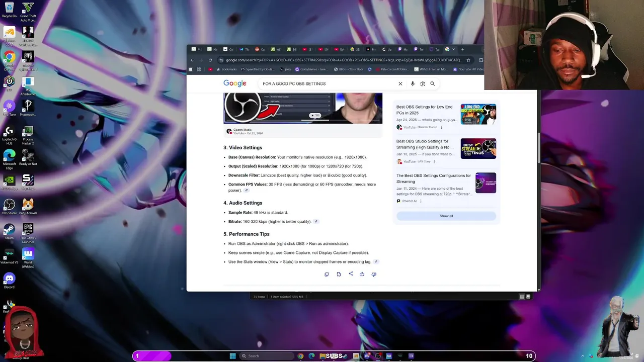Open Chrome from the taskbar
The height and width of the screenshot is (362, 644).
click(x=300, y=356)
